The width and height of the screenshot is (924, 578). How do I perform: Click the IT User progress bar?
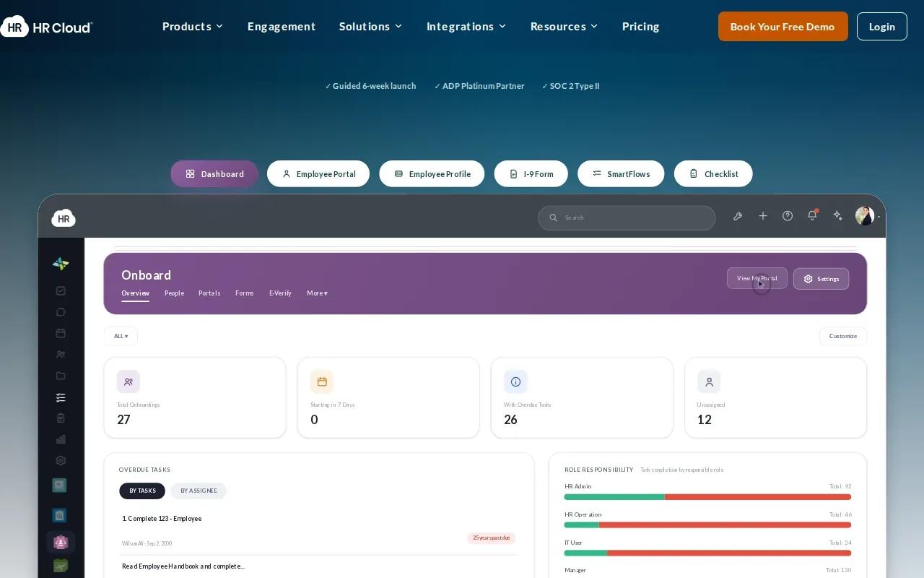coord(707,553)
